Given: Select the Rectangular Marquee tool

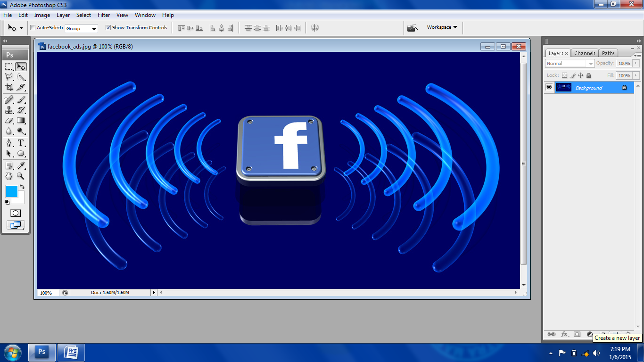Looking at the screenshot, I should (9, 67).
